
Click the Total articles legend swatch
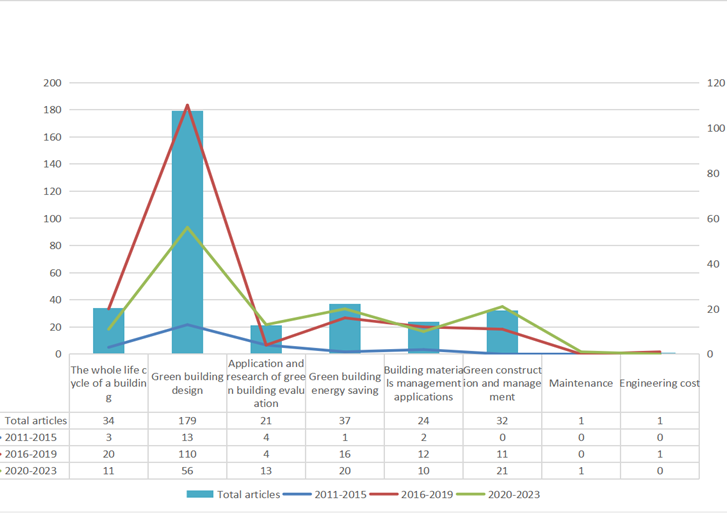click(x=207, y=493)
